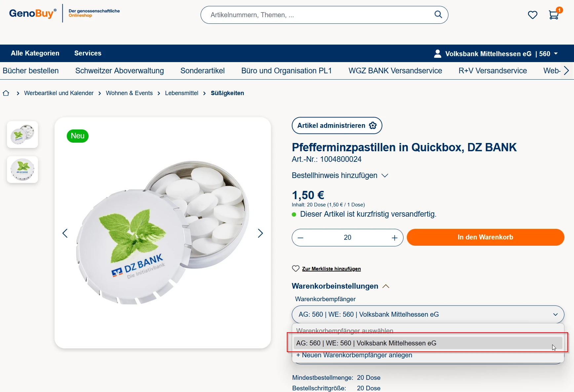Viewport: 574px width, 392px height.
Task: Open the shopping cart icon
Action: (x=554, y=15)
